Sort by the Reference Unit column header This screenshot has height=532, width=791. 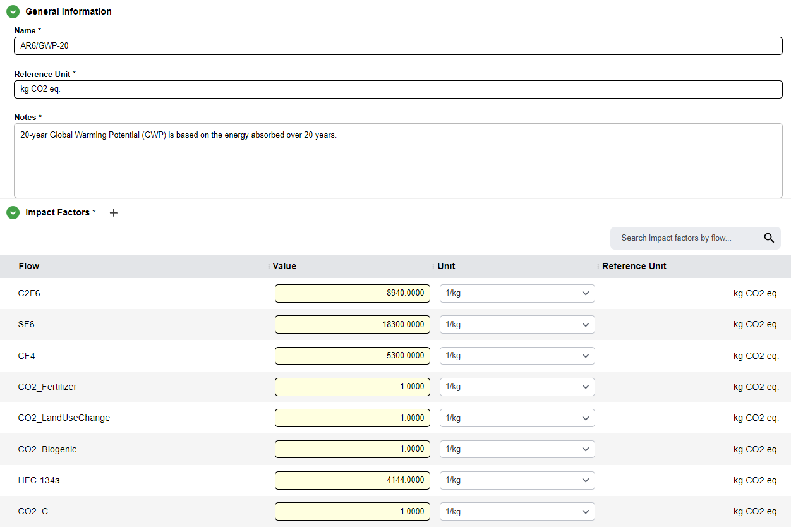(x=634, y=266)
